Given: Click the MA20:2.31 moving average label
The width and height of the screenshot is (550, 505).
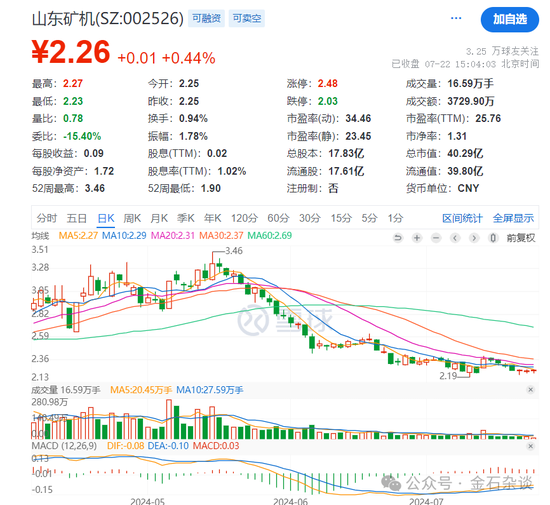Looking at the screenshot, I should (173, 235).
